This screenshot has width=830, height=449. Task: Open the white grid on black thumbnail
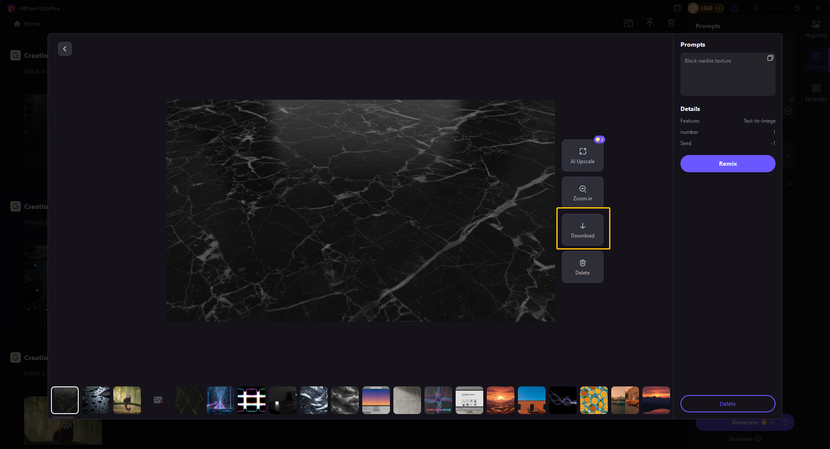[x=250, y=400]
